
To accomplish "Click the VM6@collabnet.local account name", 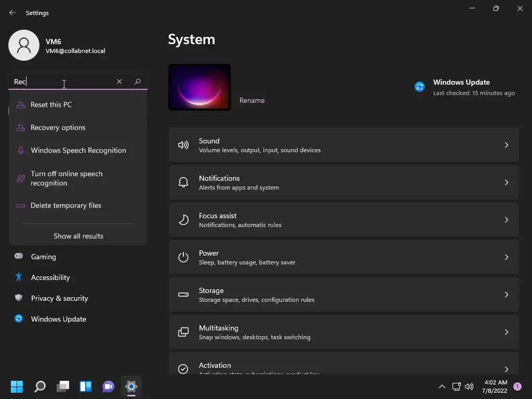I will click(x=75, y=51).
